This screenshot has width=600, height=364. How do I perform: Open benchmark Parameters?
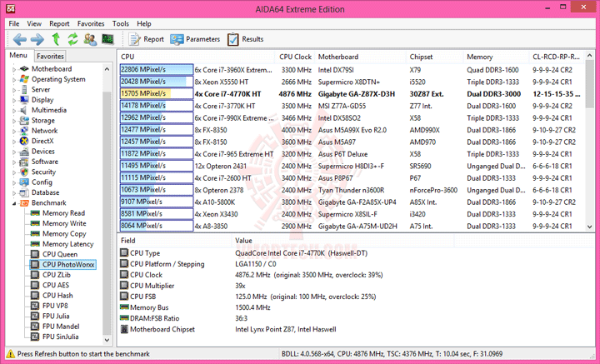tap(195, 39)
